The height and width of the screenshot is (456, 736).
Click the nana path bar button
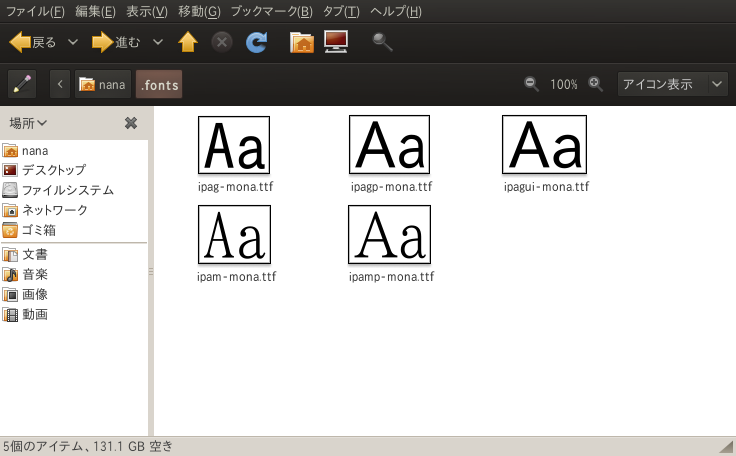click(102, 84)
